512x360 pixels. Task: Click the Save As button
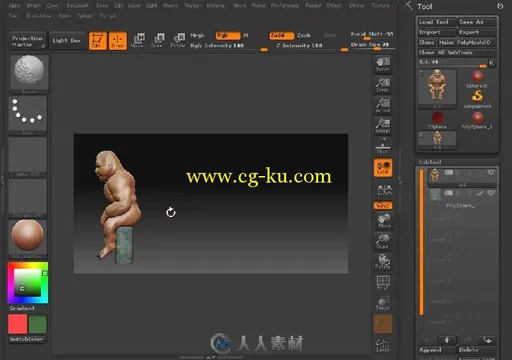point(477,22)
